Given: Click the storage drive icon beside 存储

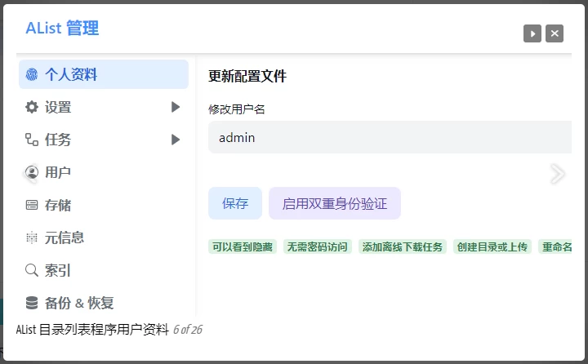Looking at the screenshot, I should coord(32,205).
